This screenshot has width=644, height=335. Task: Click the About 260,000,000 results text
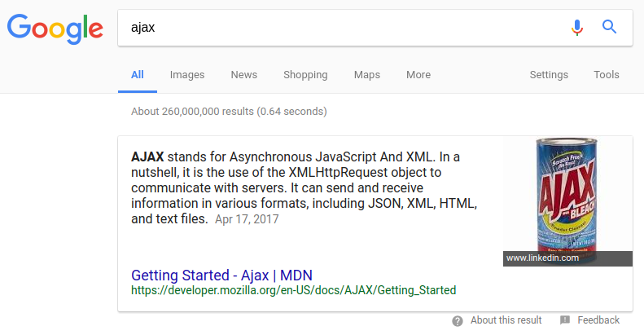pyautogui.click(x=229, y=112)
